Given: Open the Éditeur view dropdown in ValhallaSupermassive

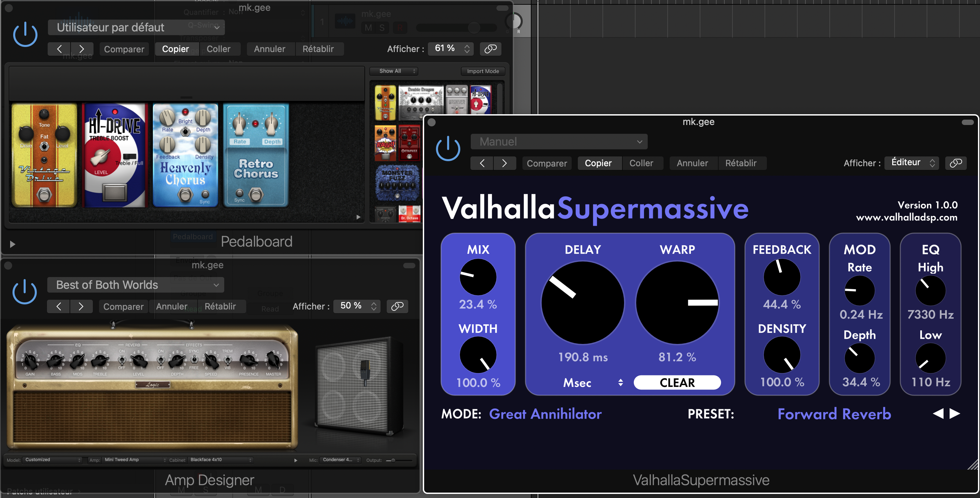Looking at the screenshot, I should pos(911,163).
